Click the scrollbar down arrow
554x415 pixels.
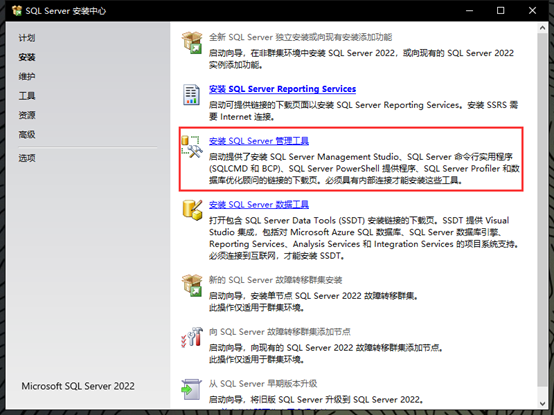543,403
